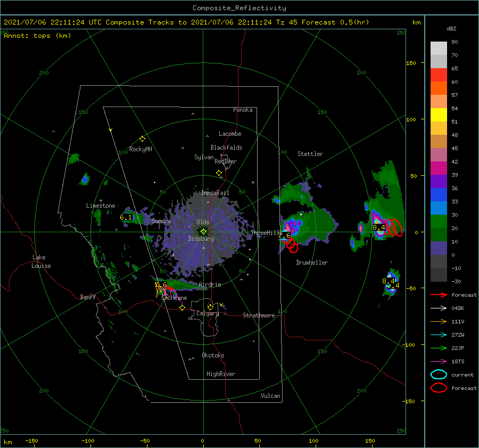
Task: Click the Lake Louise label
Action: 41,262
